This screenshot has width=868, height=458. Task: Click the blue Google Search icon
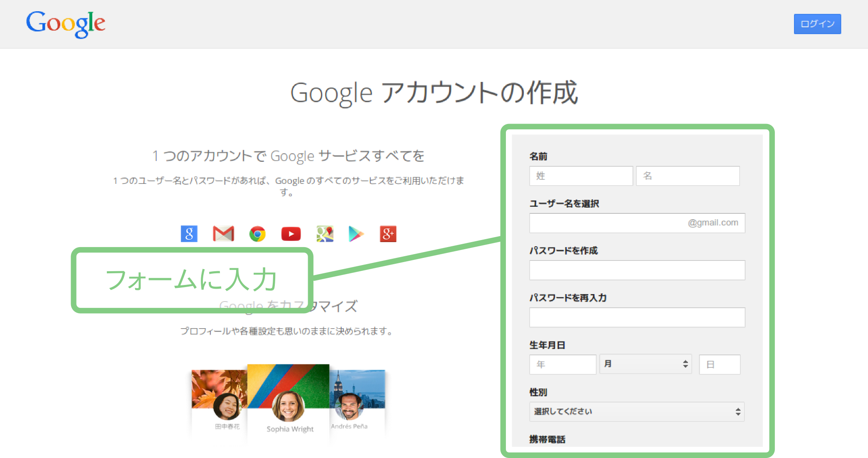click(x=189, y=234)
